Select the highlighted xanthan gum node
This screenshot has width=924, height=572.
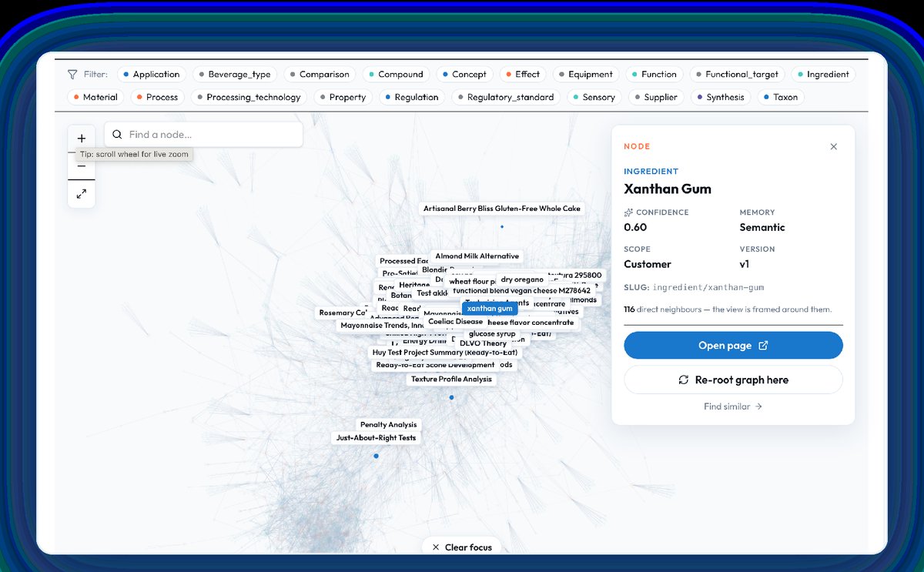(x=490, y=308)
